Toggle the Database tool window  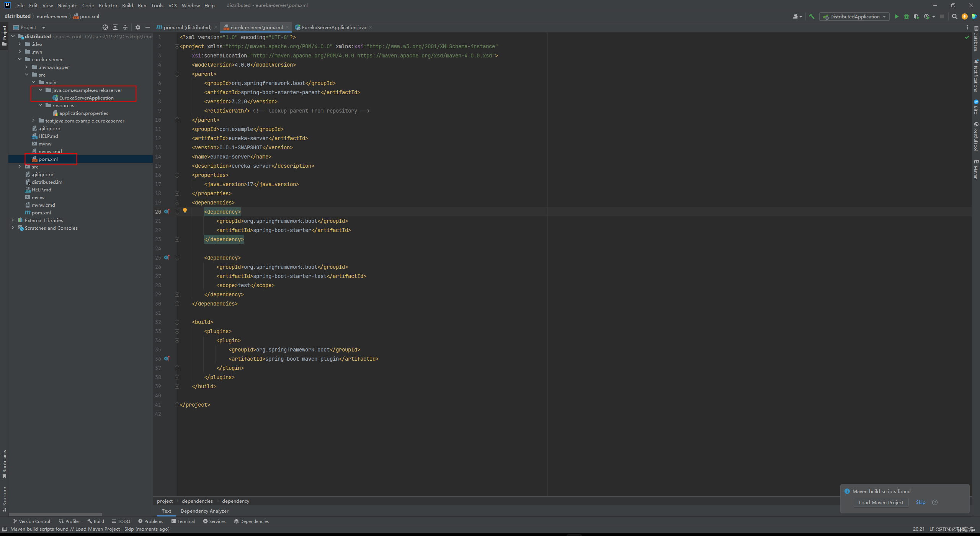[x=976, y=39]
